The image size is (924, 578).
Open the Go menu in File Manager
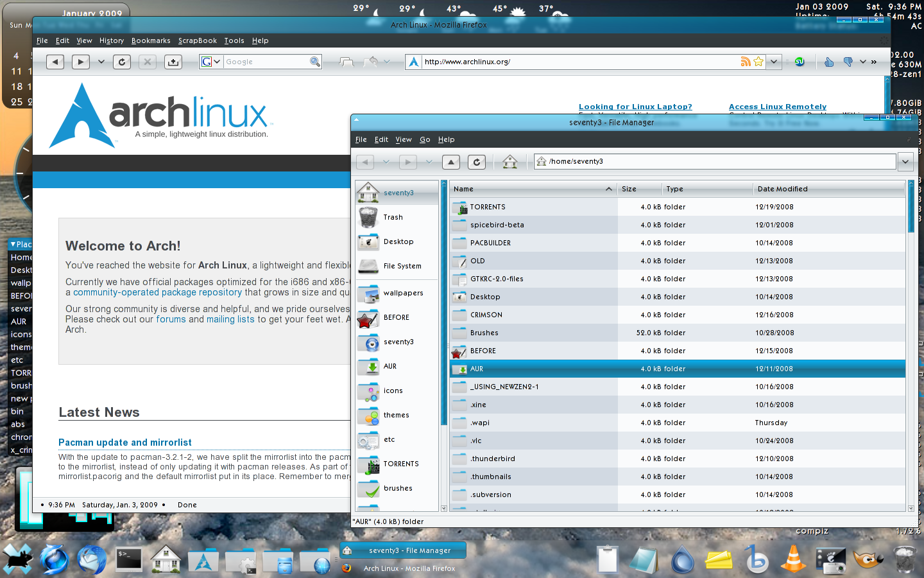click(425, 139)
